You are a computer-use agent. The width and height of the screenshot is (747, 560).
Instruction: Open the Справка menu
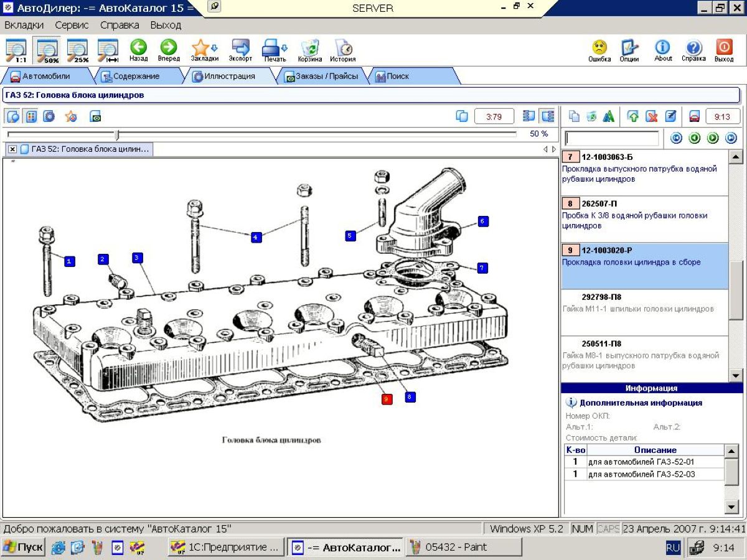coord(120,26)
